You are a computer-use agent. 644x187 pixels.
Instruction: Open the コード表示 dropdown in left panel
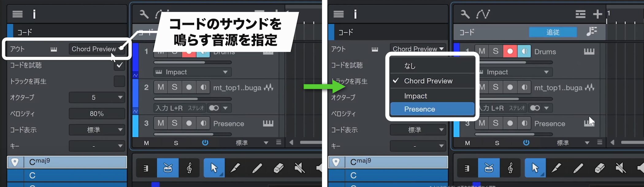click(97, 130)
